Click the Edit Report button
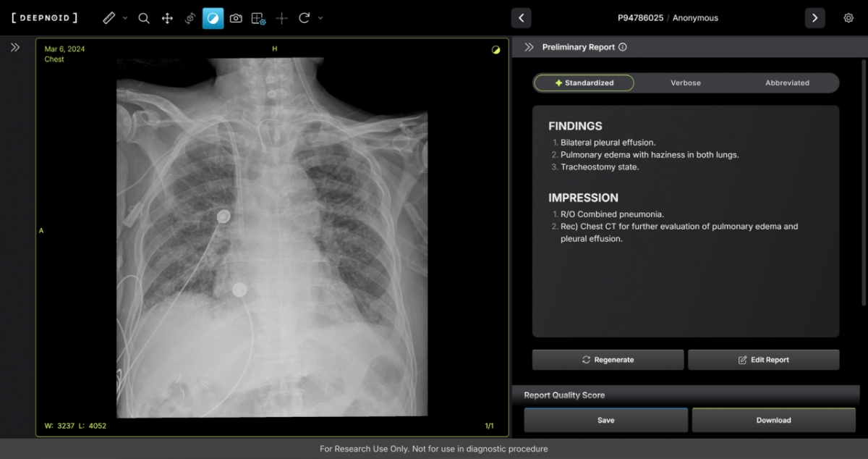868x459 pixels. 763,360
